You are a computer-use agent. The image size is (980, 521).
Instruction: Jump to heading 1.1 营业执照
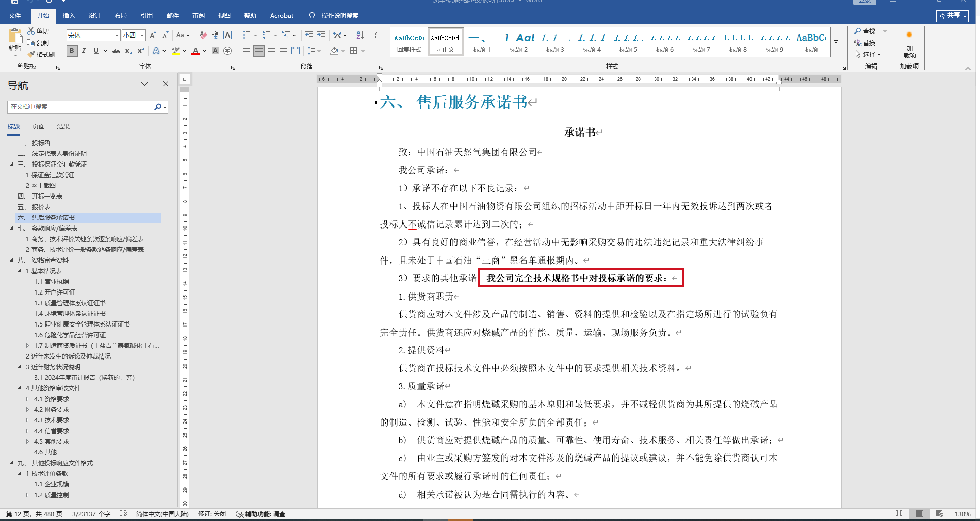52,282
